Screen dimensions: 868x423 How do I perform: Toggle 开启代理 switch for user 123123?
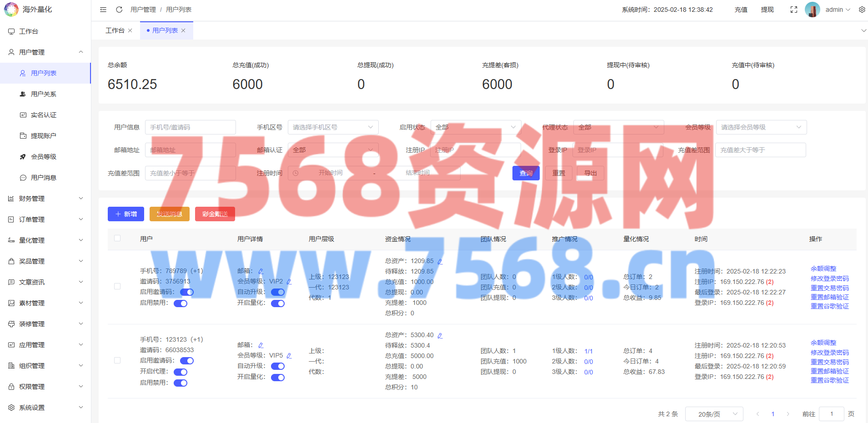point(181,372)
